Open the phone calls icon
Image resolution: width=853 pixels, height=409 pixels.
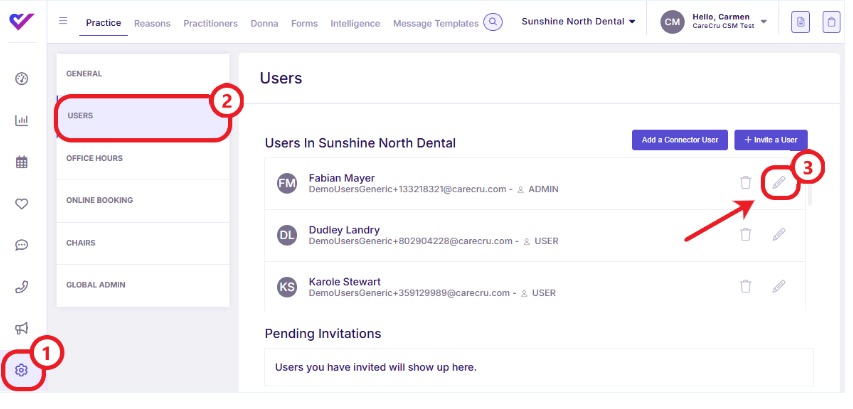[21, 287]
